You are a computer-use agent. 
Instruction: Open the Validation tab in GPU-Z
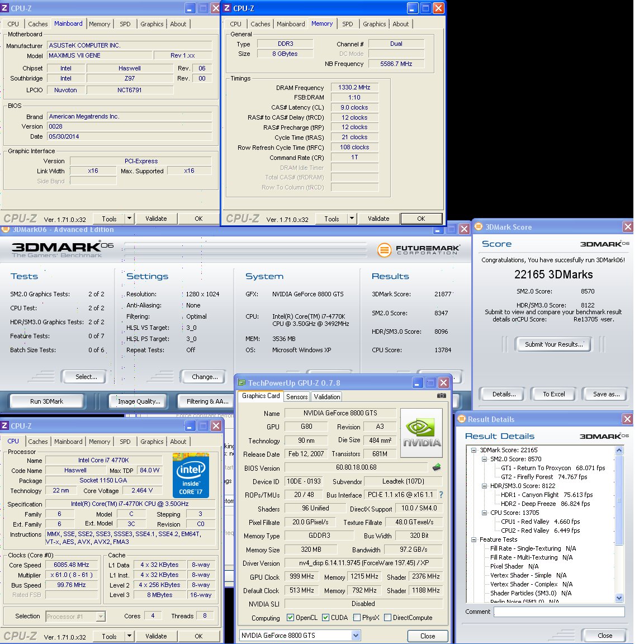pos(327,397)
